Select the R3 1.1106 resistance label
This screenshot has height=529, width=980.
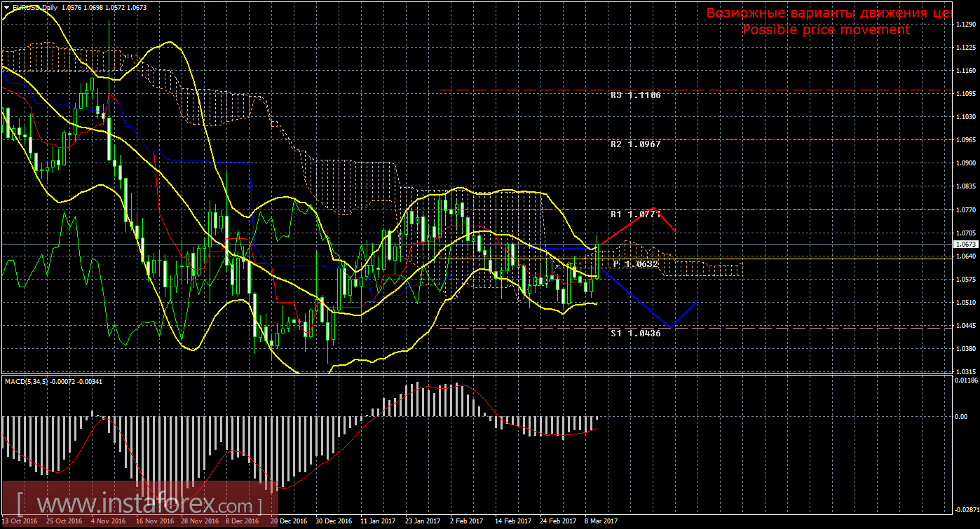pyautogui.click(x=636, y=95)
